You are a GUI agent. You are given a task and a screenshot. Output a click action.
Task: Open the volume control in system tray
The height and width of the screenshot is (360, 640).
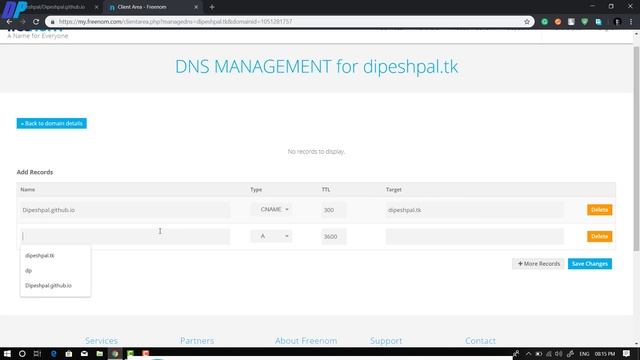(559, 353)
